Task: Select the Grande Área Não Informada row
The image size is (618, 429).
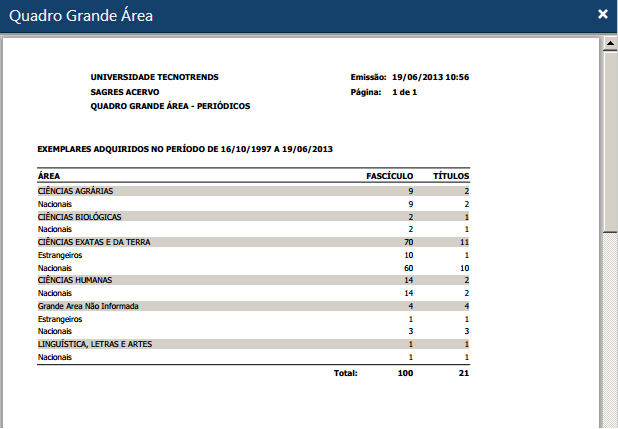Action: pyautogui.click(x=87, y=305)
